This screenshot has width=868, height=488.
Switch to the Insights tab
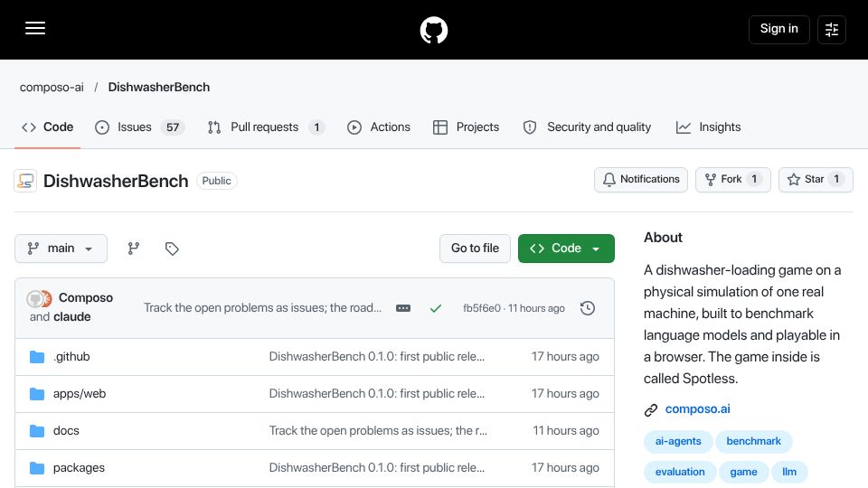point(709,127)
